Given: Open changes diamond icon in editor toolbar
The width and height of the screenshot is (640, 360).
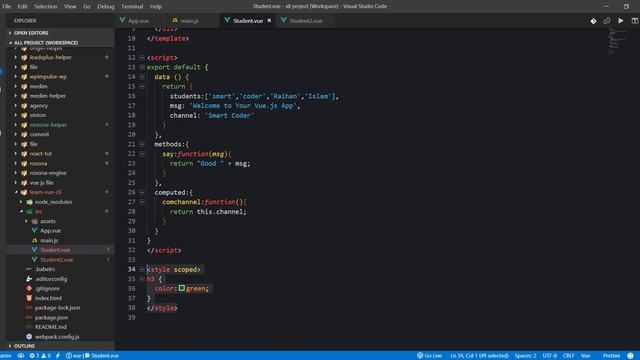Looking at the screenshot, I should 593,21.
